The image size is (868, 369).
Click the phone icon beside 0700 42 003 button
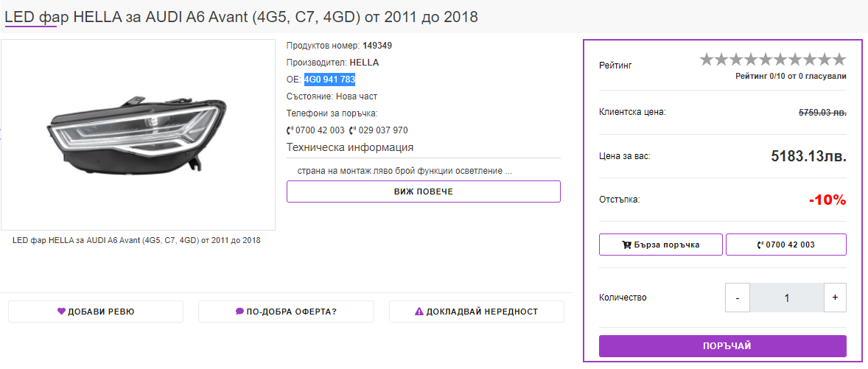tap(760, 245)
